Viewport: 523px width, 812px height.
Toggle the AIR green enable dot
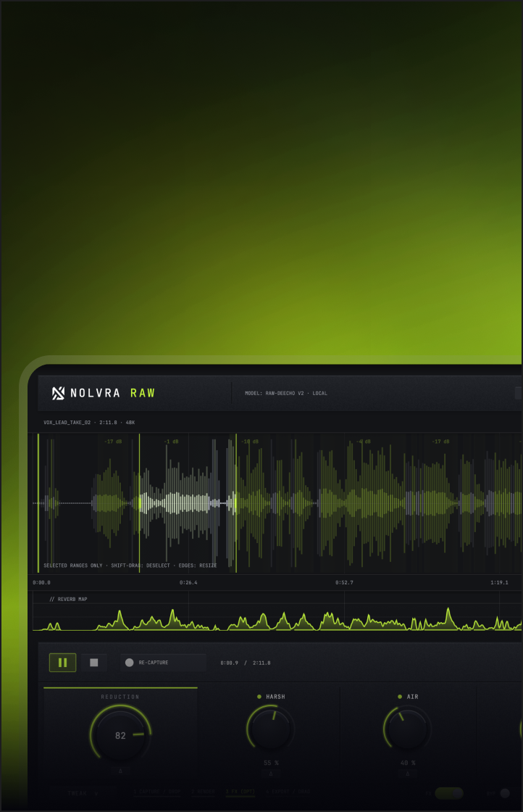tap(400, 697)
